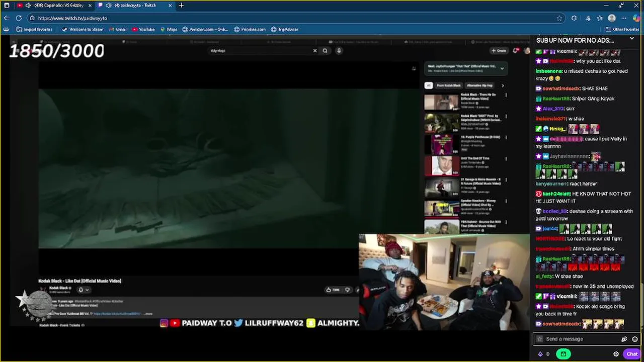Open TripAdvisor bookmark

click(285, 30)
